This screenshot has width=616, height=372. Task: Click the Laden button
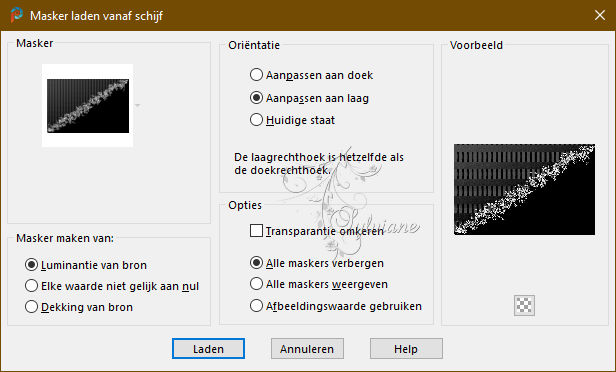point(208,348)
